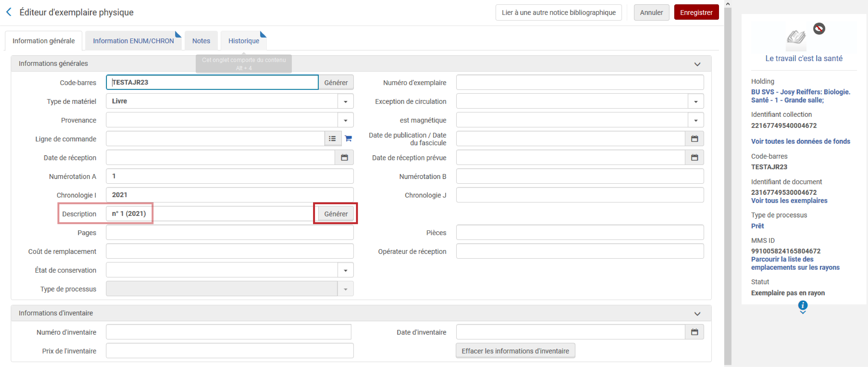Open the est magnétique dropdown
This screenshot has height=367, width=868.
(x=695, y=120)
